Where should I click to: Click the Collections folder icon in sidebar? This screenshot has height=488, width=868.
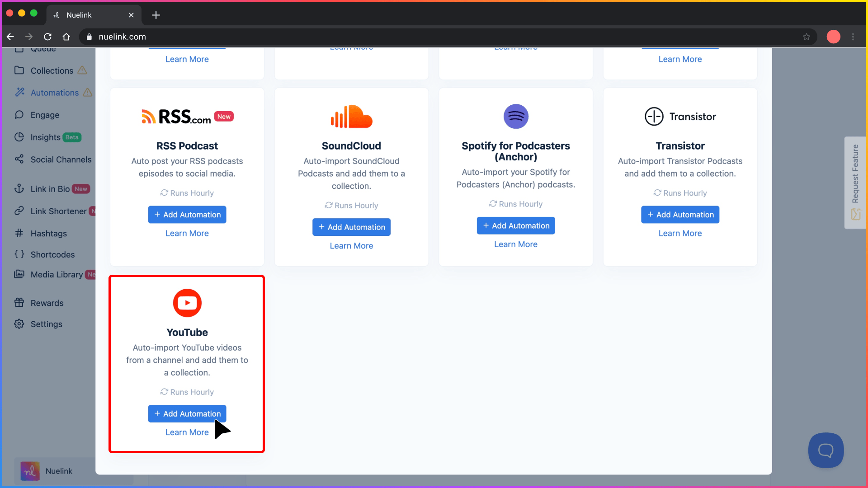click(19, 70)
